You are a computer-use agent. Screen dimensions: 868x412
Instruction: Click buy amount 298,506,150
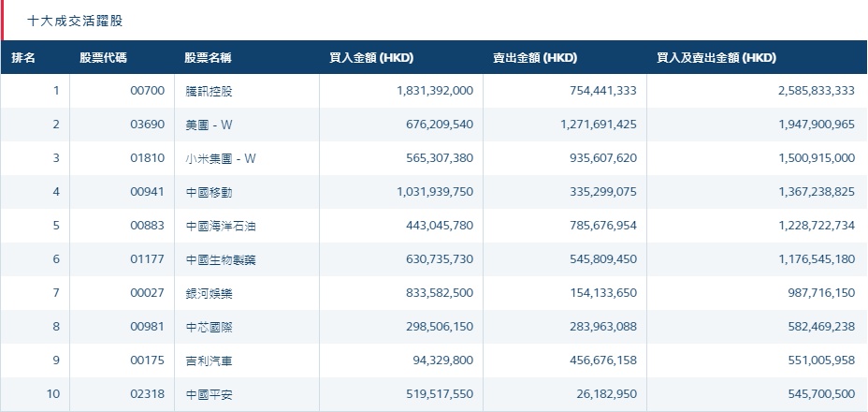pos(440,327)
